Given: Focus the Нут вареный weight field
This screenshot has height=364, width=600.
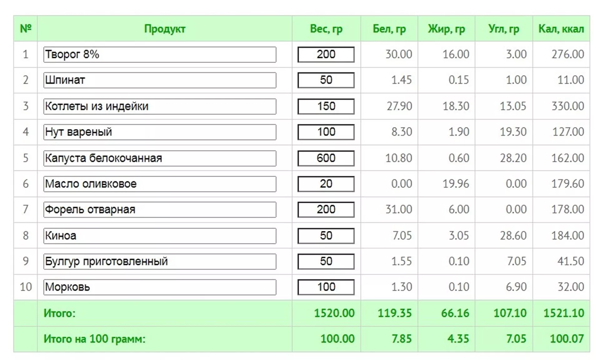Looking at the screenshot, I should click(326, 132).
